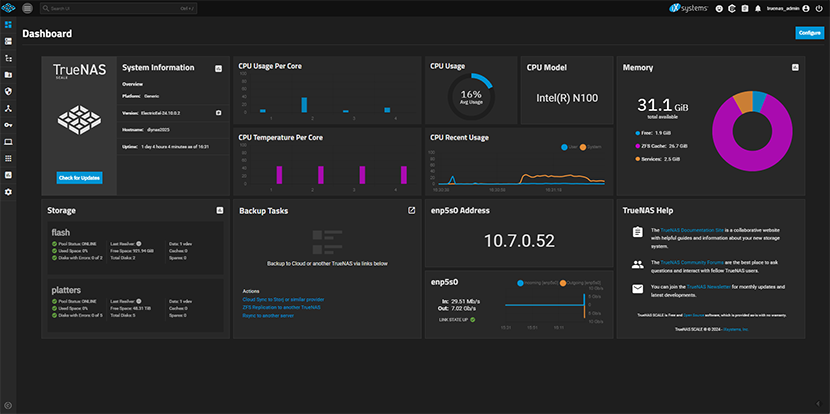Screen dimensions: 830x414
Task: Expand the right side panel chevron
Action: pyautogui.click(x=819, y=403)
